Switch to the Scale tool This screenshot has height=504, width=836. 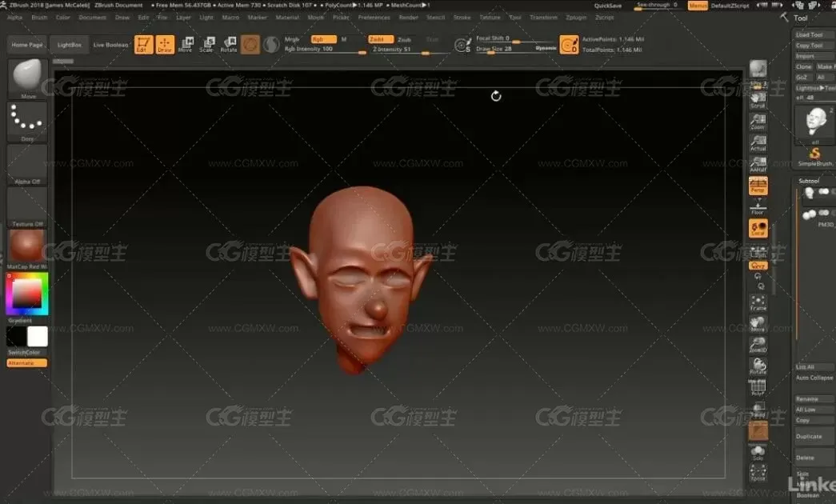pos(207,44)
